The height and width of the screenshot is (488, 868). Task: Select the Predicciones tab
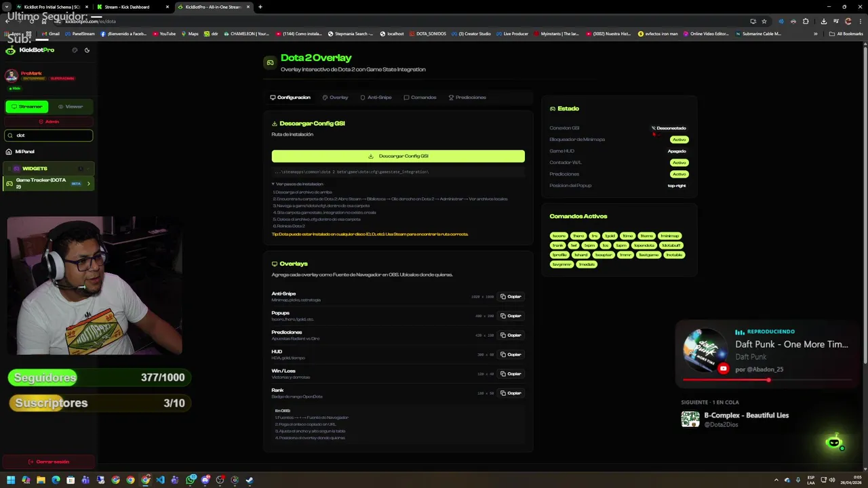point(467,98)
